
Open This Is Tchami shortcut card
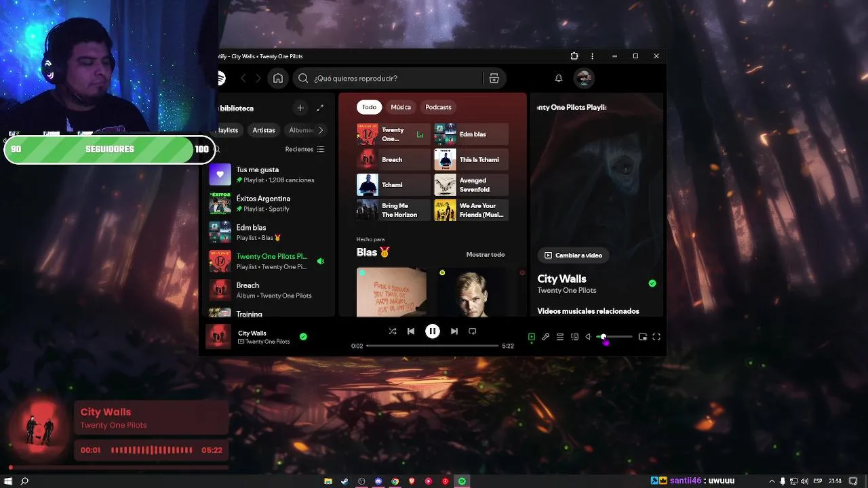[471, 159]
